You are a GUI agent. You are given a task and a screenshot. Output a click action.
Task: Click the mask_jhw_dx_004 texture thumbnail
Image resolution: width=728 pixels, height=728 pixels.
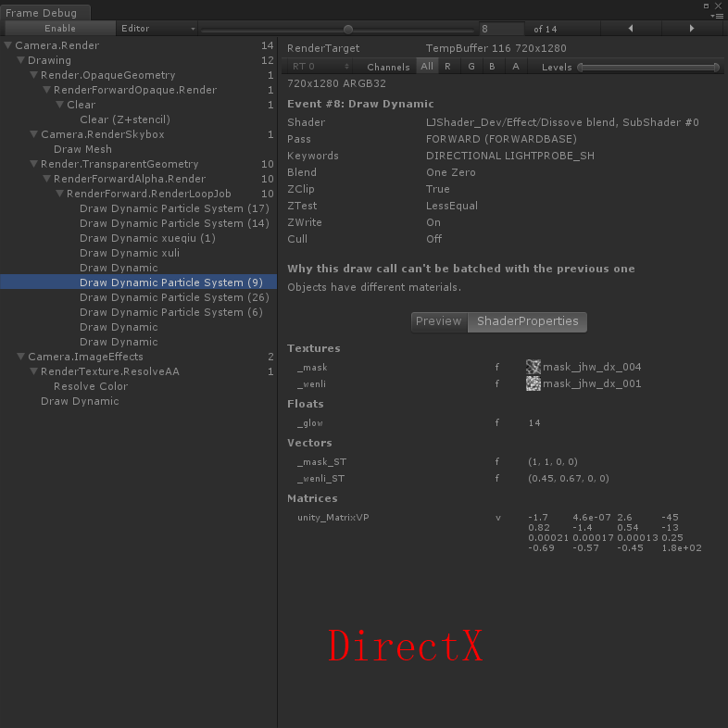tap(533, 367)
